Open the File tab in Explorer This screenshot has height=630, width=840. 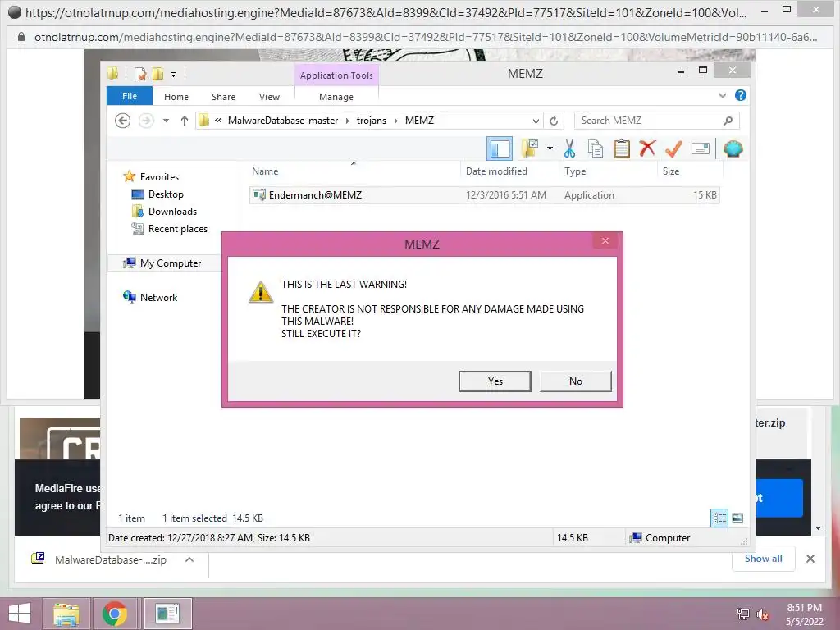pos(130,96)
